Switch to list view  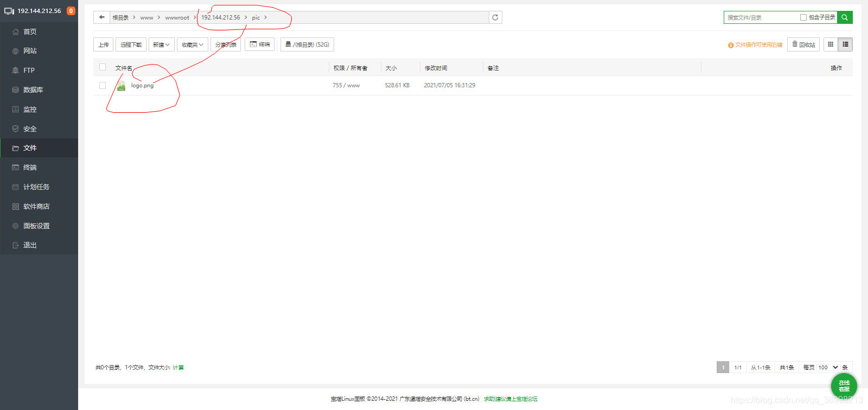coord(845,44)
